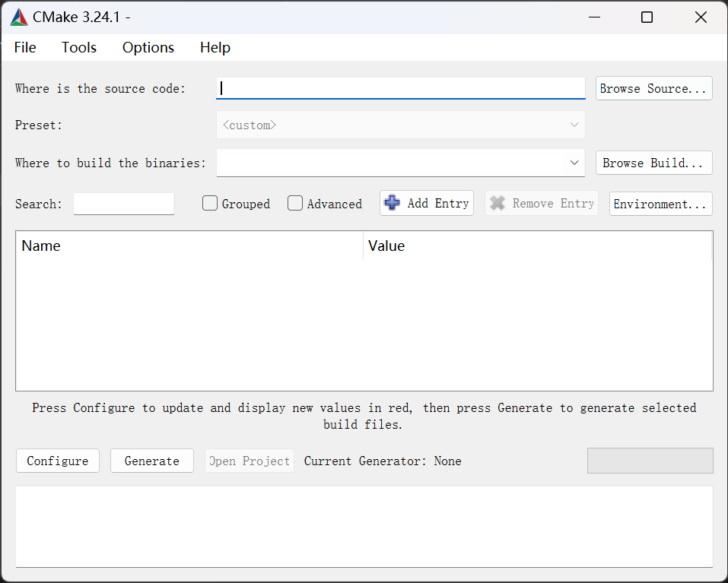This screenshot has width=728, height=583.
Task: Click the CMake logo icon in title bar
Action: click(19, 17)
